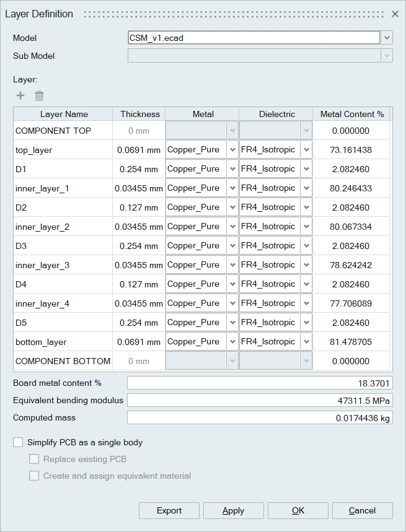
Task: Close the Layer Definition dialog
Action: (395, 14)
